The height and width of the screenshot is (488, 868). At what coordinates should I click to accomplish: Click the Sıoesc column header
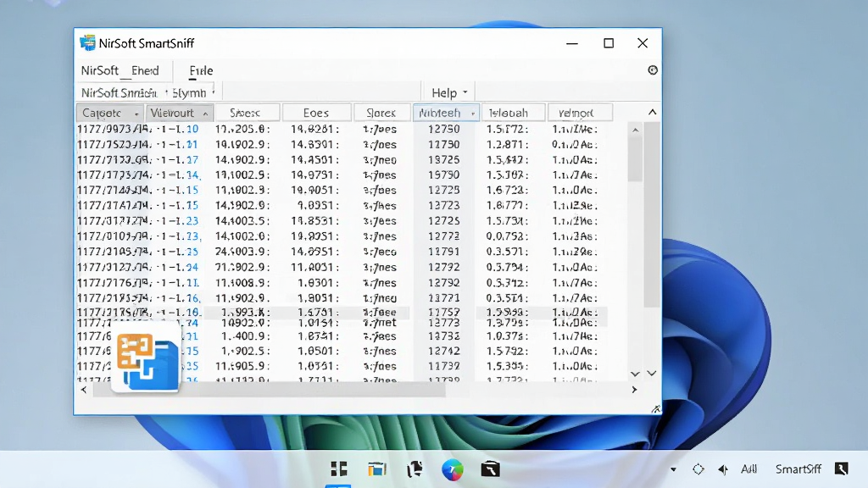point(247,113)
